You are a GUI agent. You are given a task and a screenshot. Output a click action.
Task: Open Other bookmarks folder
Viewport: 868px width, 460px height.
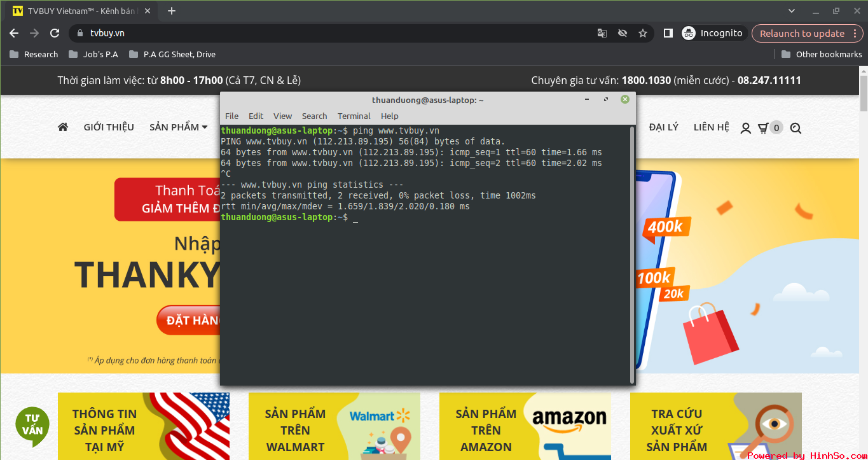[822, 54]
